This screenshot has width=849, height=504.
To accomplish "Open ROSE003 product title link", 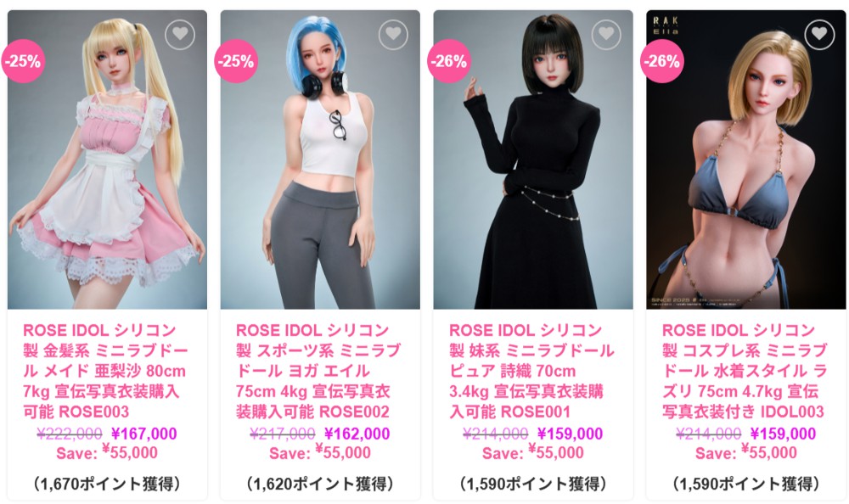I will click(105, 371).
